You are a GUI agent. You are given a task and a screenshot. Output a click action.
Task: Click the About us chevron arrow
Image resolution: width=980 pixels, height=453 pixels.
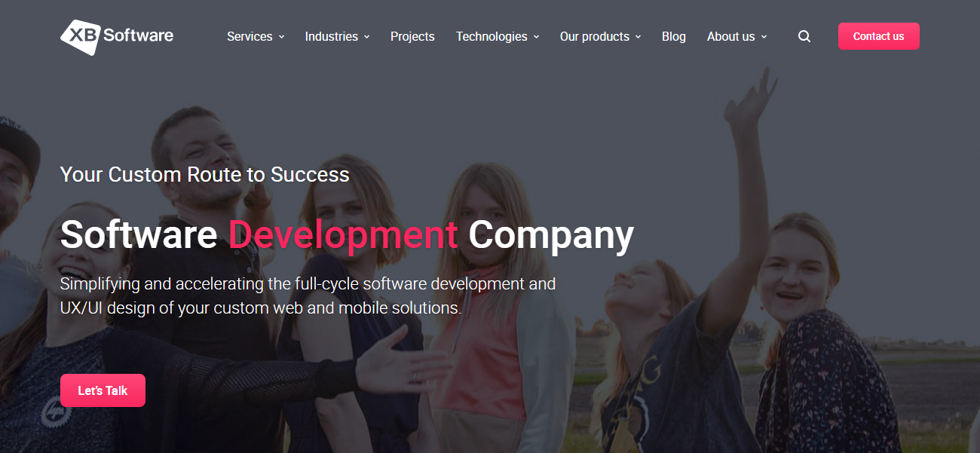point(764,37)
